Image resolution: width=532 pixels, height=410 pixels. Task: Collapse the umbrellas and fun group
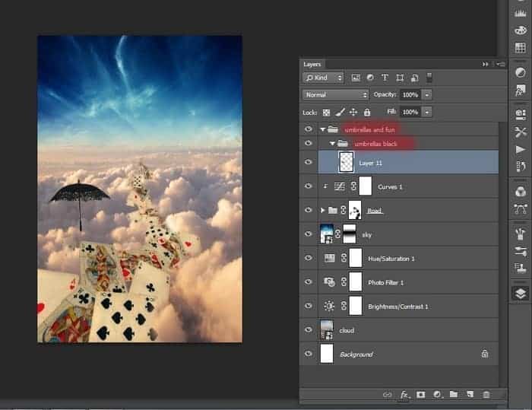point(323,129)
